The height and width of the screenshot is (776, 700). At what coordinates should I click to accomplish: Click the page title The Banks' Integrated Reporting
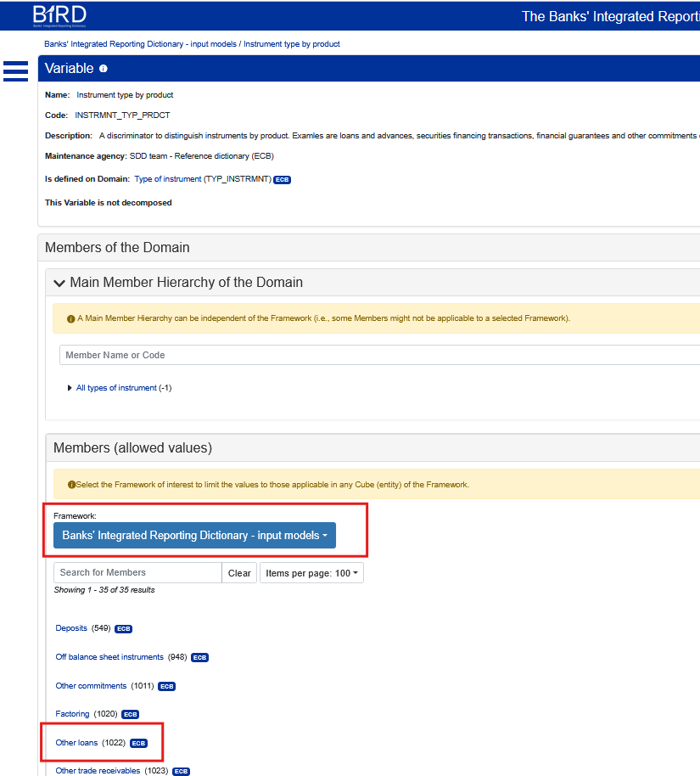[610, 16]
